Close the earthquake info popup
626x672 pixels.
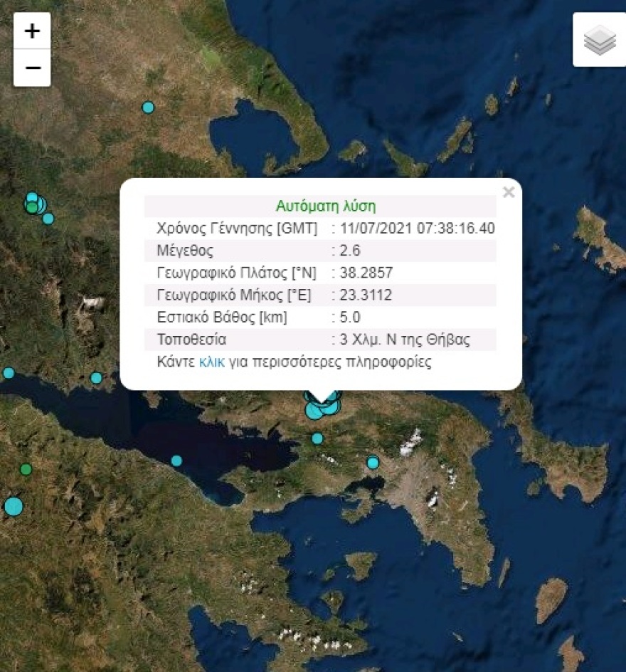pos(509,191)
